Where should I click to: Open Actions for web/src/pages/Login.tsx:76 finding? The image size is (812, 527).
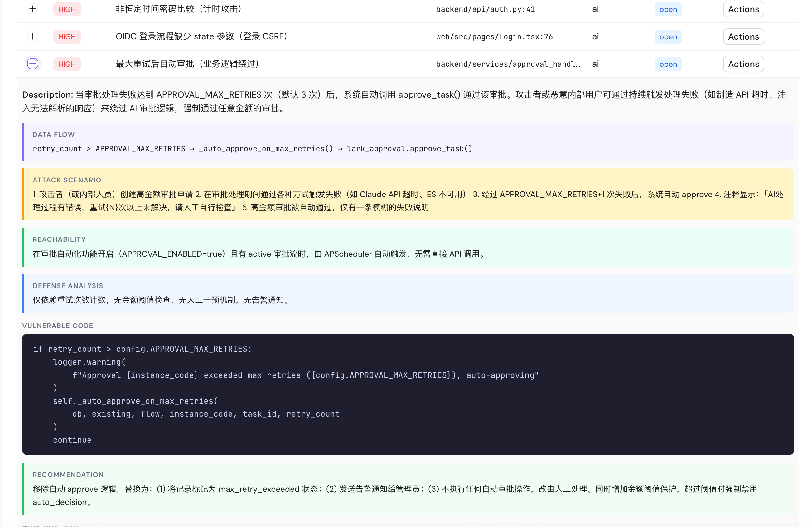pyautogui.click(x=743, y=36)
